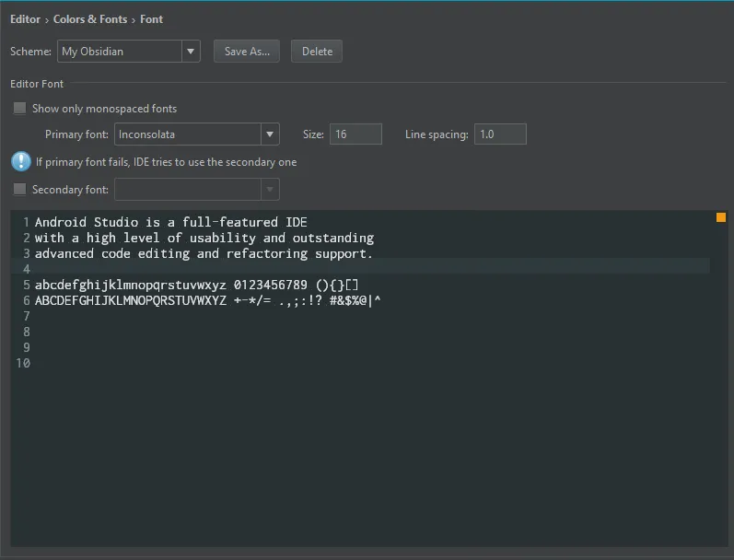Click preview line 'Android Studio is a full-featured IDE'
The width and height of the screenshot is (734, 560).
pos(171,222)
